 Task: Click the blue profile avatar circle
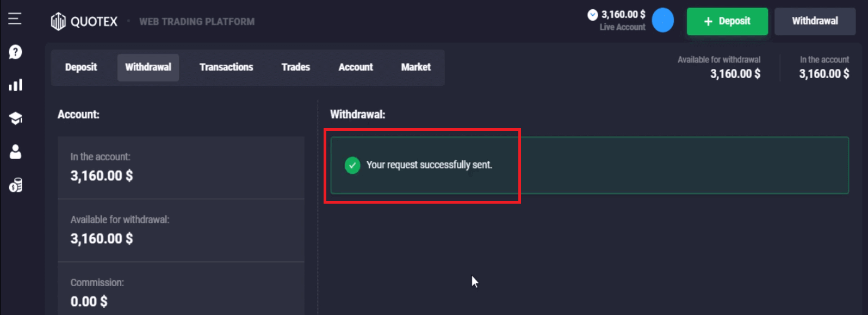662,21
